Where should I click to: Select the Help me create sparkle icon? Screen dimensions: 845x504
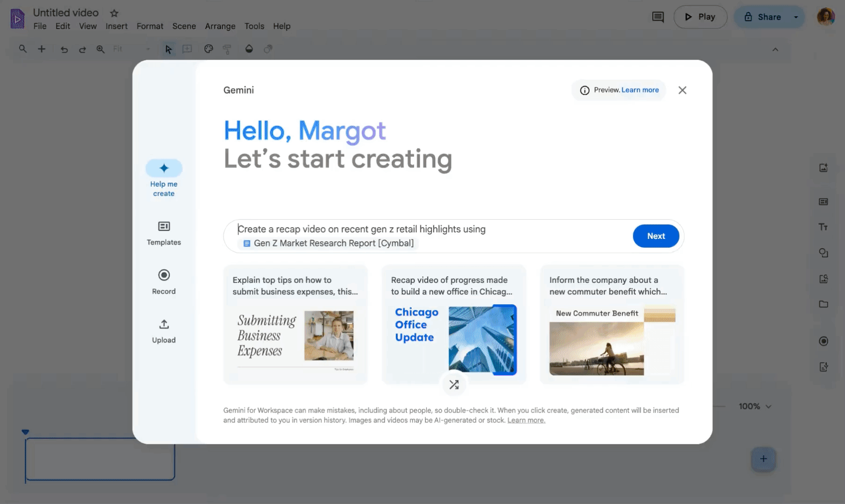pos(164,168)
